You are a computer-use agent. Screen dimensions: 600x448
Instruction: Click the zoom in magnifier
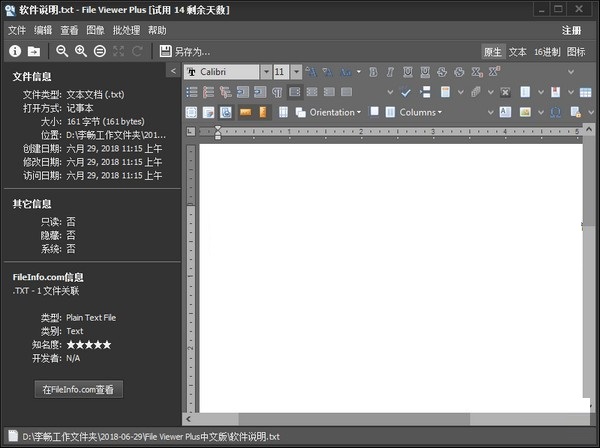81,51
